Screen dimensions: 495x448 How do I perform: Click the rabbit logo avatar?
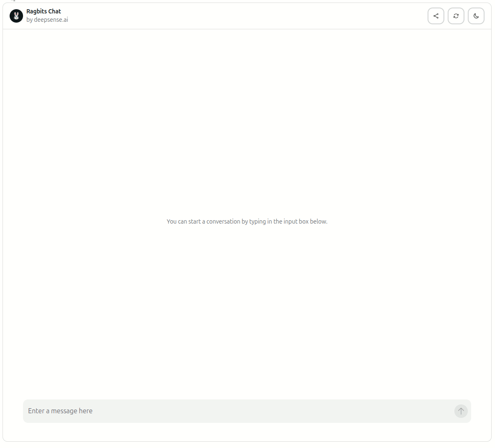point(16,16)
